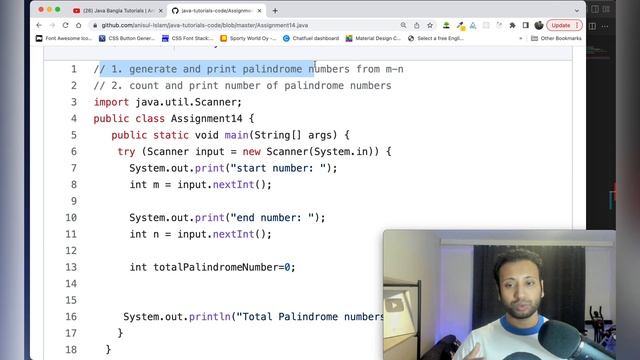The width and height of the screenshot is (640, 360).
Task: Click the color picker extension icon
Action: 460,26
